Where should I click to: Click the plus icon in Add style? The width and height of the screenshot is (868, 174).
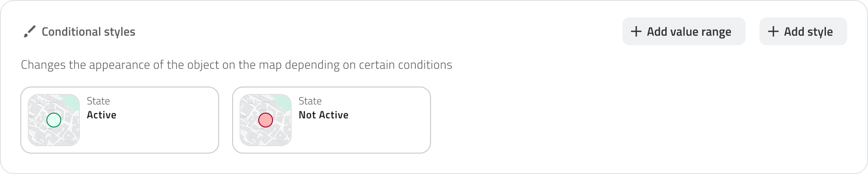[x=773, y=31]
